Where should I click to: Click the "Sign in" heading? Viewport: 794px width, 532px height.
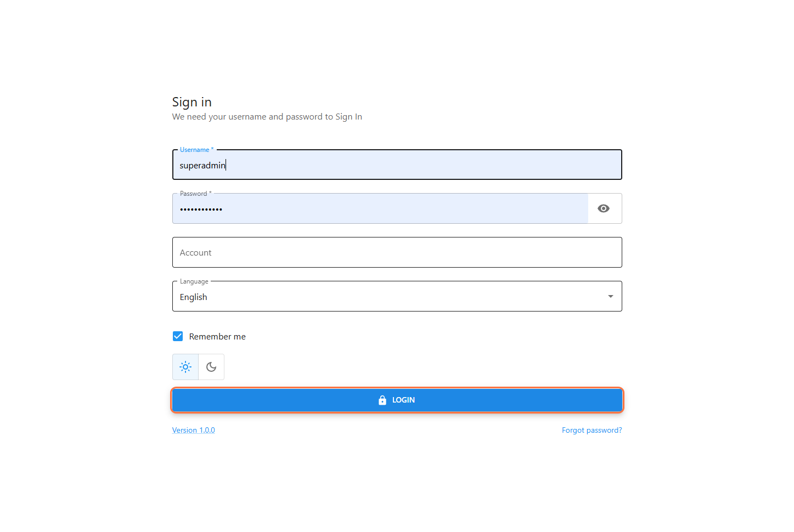coord(192,103)
